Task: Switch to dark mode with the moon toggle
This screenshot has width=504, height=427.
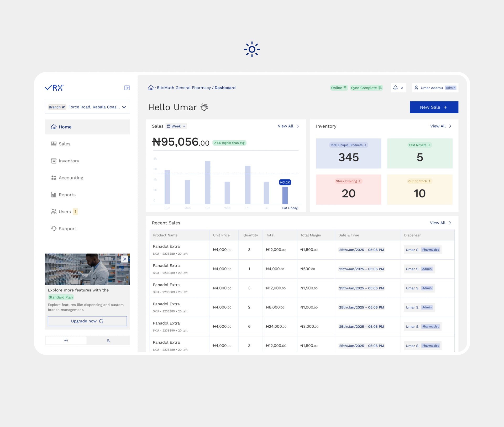Action: coord(108,340)
